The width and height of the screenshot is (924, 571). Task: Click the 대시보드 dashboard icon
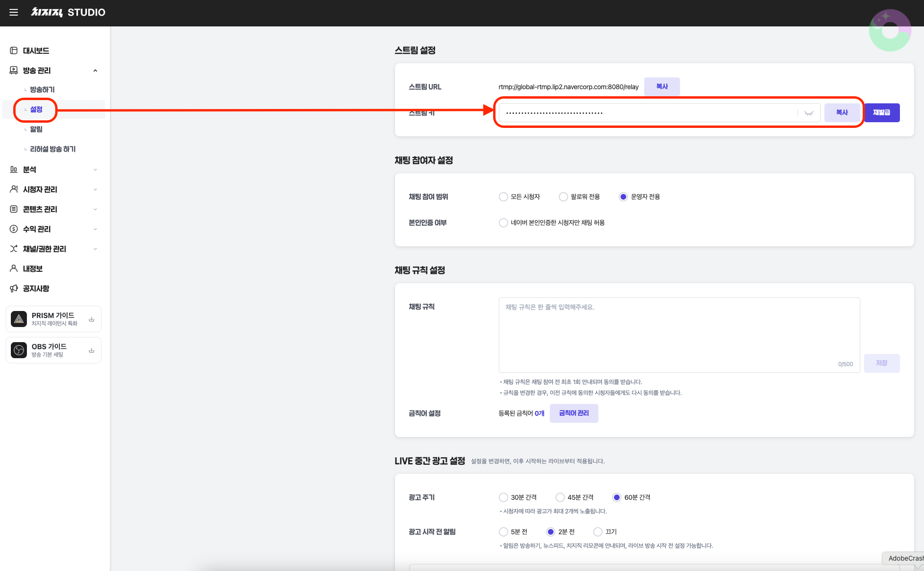click(14, 50)
